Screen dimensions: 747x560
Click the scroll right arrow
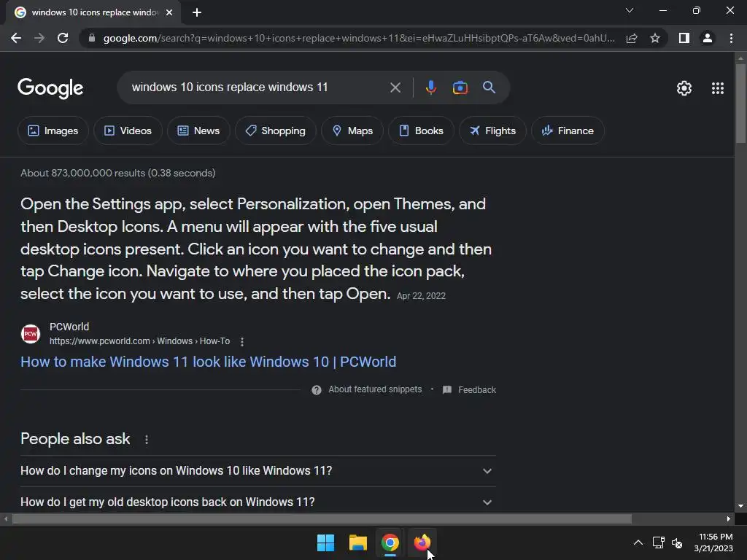point(729,518)
